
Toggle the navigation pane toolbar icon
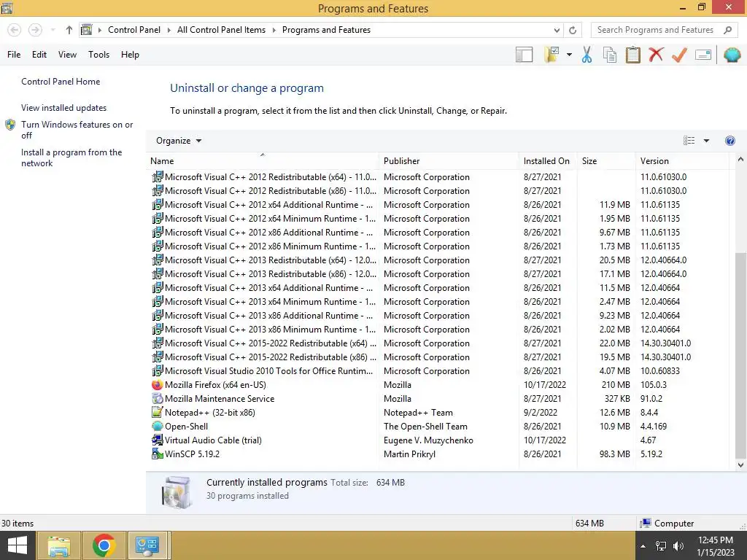(524, 55)
